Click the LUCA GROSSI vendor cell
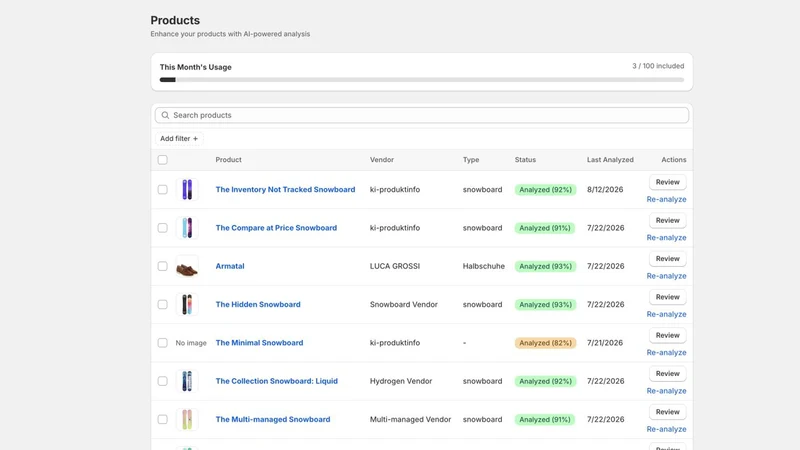 tap(395, 266)
